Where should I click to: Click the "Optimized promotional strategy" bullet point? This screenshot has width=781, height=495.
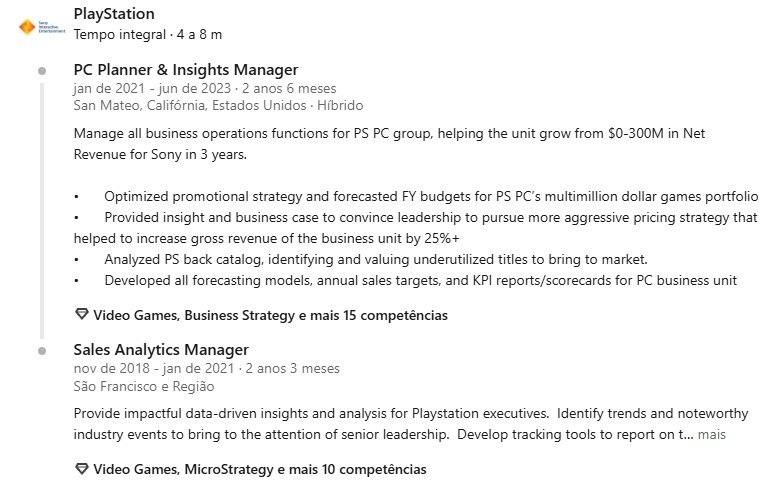[430, 196]
